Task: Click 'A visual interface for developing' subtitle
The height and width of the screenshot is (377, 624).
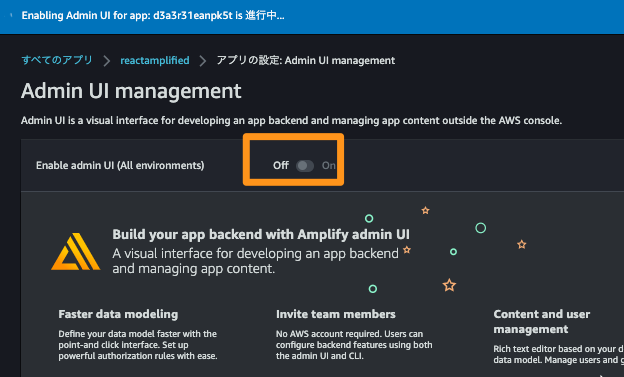Action: click(x=255, y=261)
